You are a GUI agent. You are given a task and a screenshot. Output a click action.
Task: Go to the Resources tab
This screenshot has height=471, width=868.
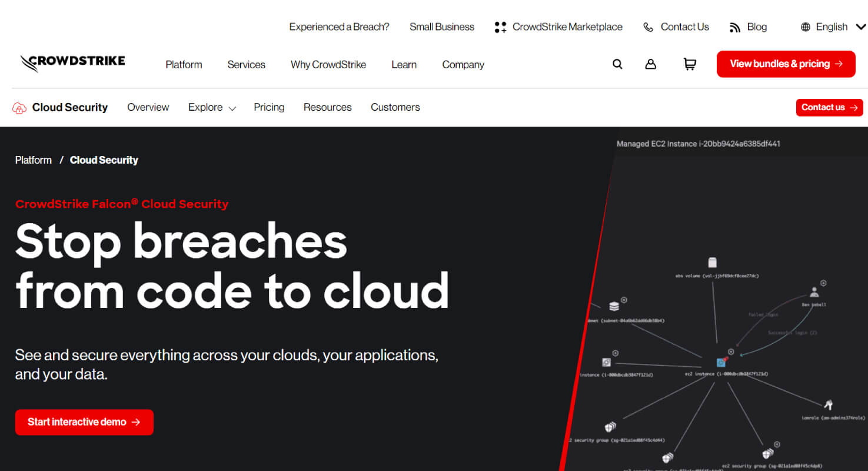click(x=328, y=107)
